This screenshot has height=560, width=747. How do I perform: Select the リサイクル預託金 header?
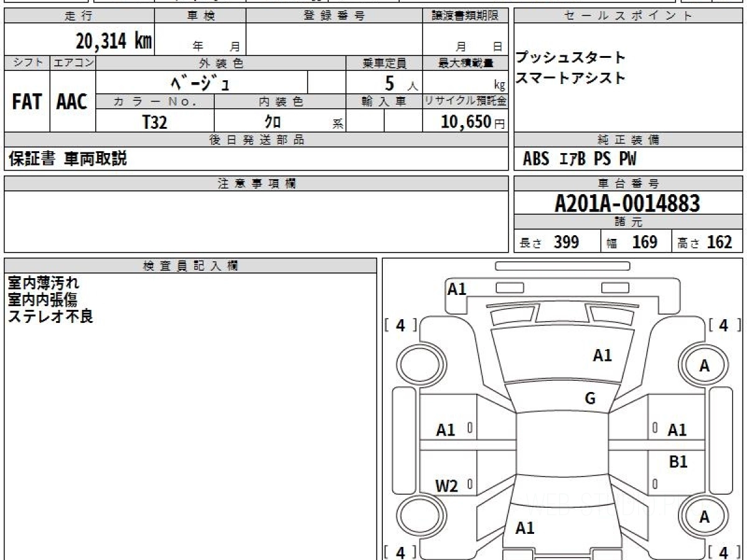point(465,102)
